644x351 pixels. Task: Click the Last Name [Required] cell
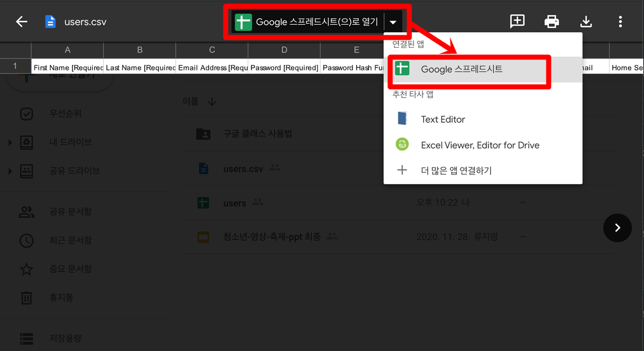139,67
